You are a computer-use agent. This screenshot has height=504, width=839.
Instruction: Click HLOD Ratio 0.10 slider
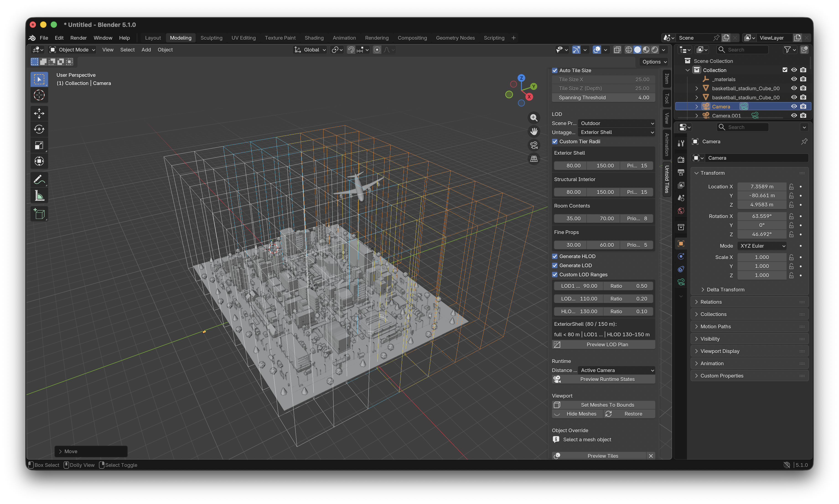click(x=628, y=311)
